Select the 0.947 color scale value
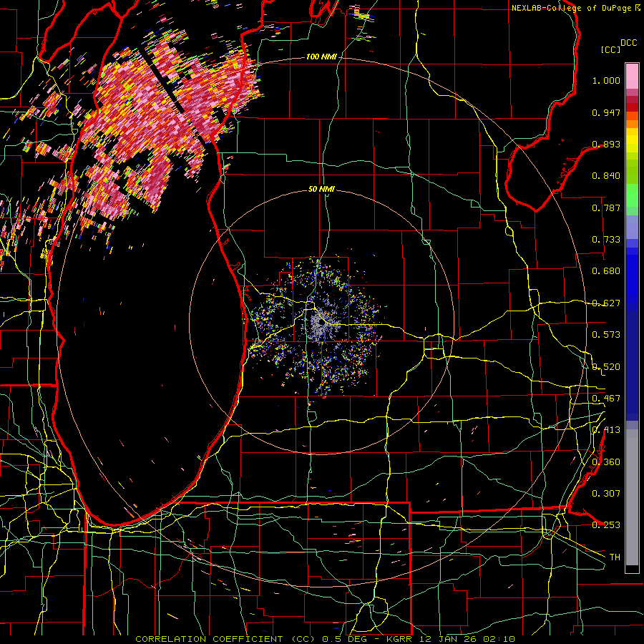This screenshot has height=644, width=644. tap(606, 112)
